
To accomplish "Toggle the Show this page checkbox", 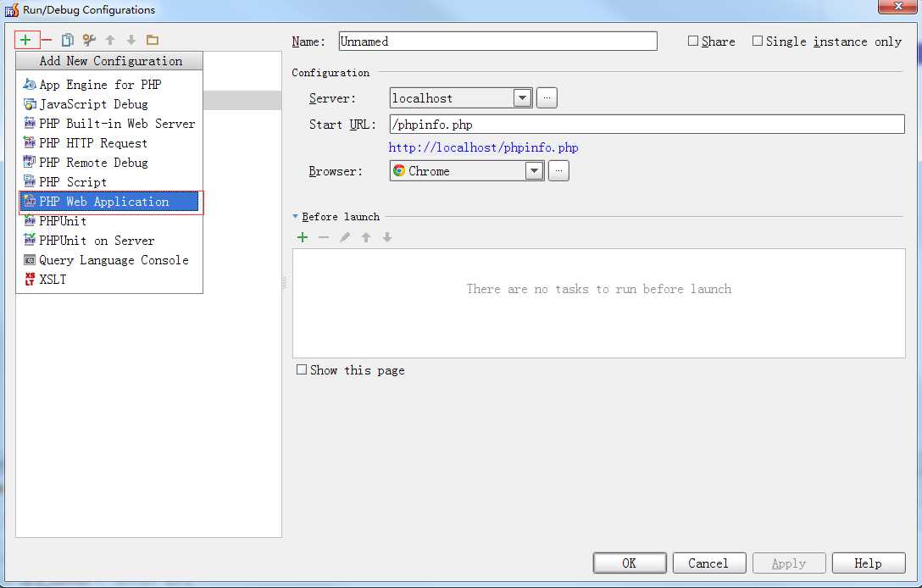I will coord(302,370).
